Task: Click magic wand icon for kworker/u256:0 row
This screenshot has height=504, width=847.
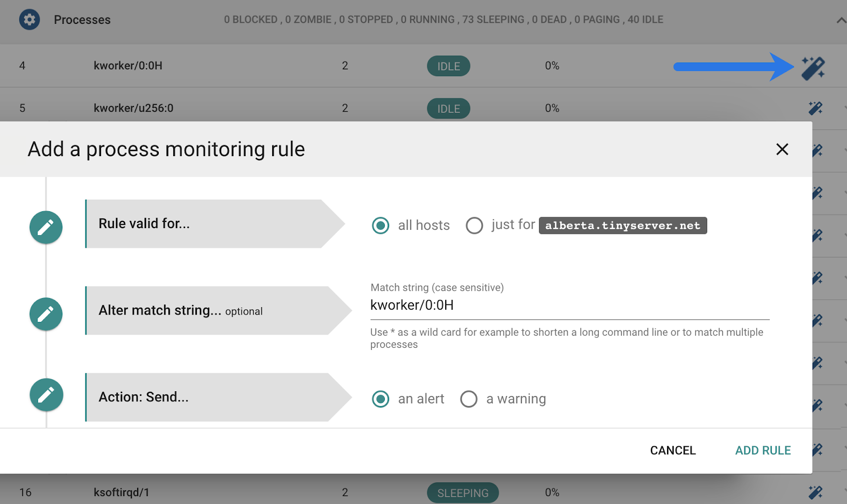Action: [815, 108]
